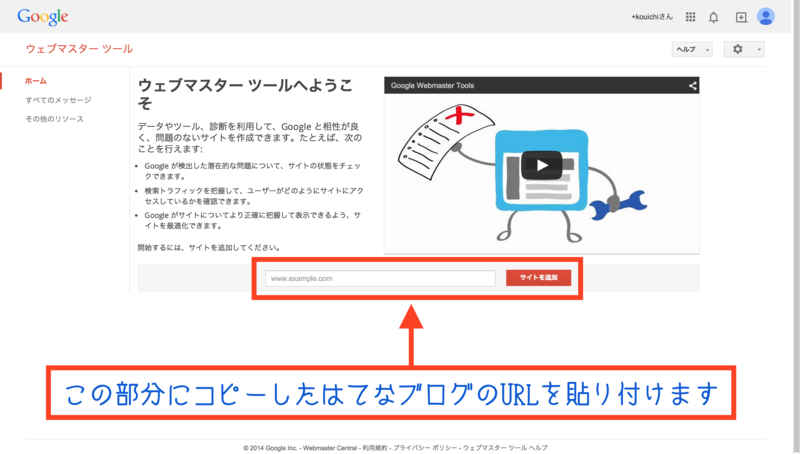Click the サイトを追加 button

click(x=538, y=278)
